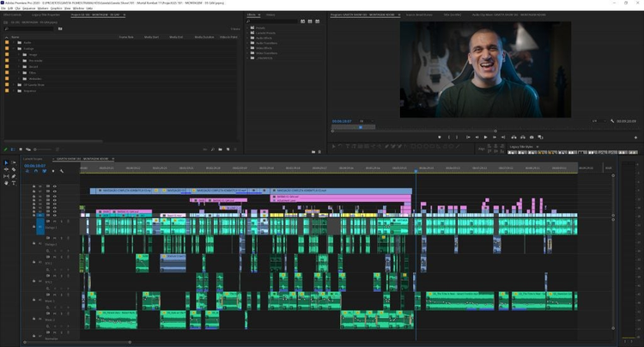
Task: Open program monitor zoom level dropdown
Action: [367, 121]
